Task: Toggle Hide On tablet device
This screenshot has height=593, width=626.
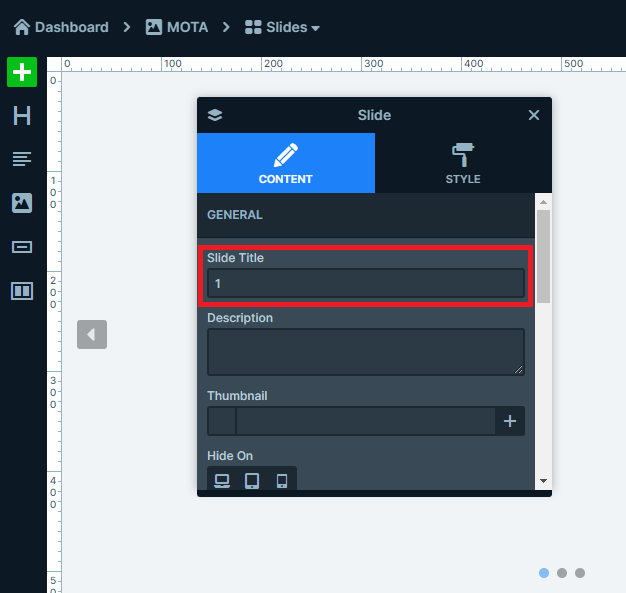Action: pos(252,481)
